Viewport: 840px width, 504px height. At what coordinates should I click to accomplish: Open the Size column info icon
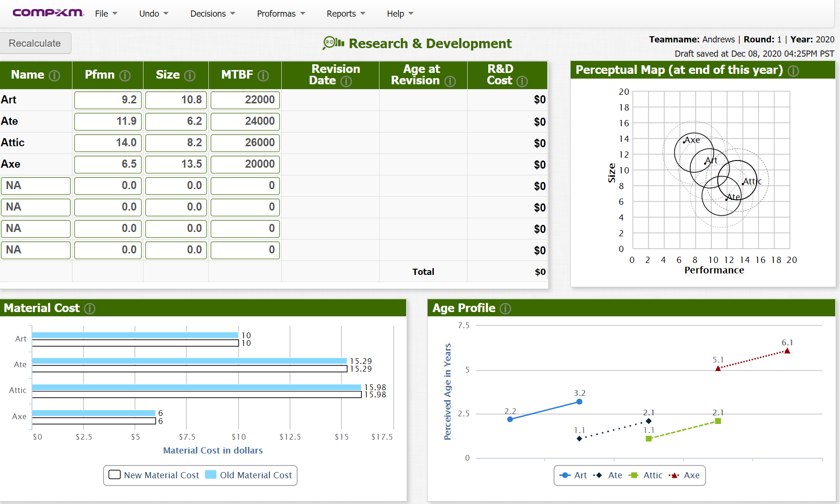tap(190, 76)
